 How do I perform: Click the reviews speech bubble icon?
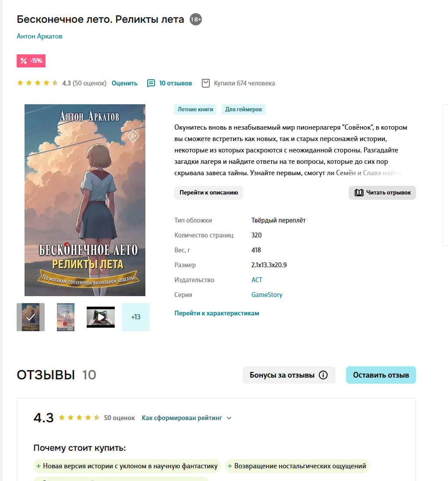pos(151,83)
